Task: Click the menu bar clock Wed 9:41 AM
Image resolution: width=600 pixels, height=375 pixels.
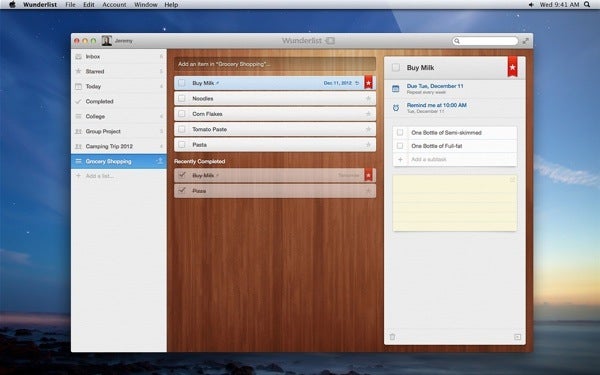Action: coord(559,5)
